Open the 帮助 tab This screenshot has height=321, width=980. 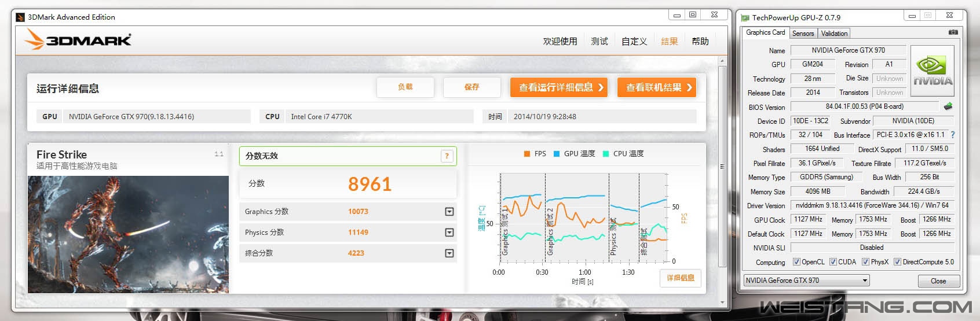click(700, 41)
